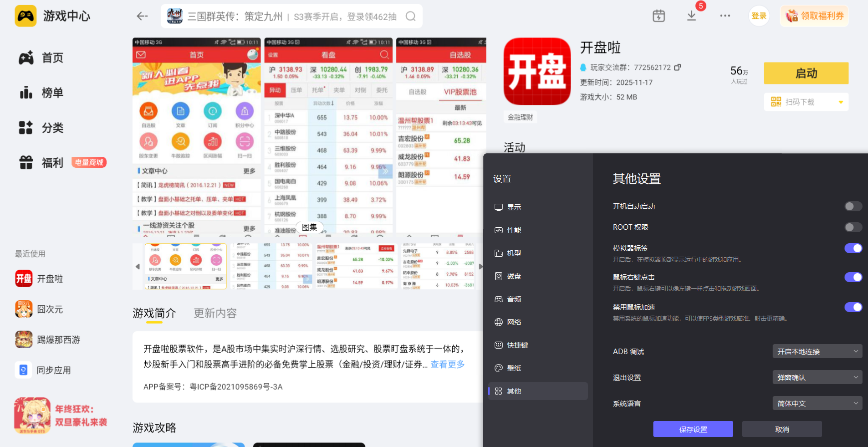The width and height of the screenshot is (868, 447).
Task: Click the back arrow next to search
Action: [142, 16]
